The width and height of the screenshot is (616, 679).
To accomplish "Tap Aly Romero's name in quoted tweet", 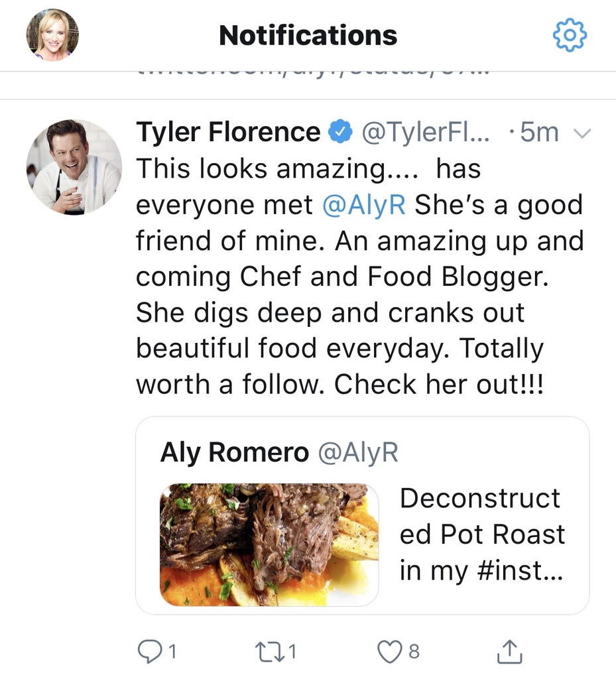I will pos(235,453).
